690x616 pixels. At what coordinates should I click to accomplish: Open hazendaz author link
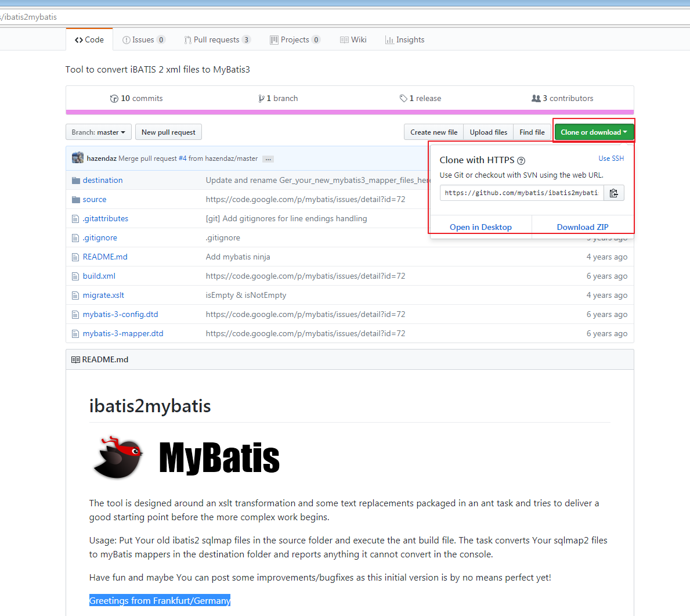102,158
